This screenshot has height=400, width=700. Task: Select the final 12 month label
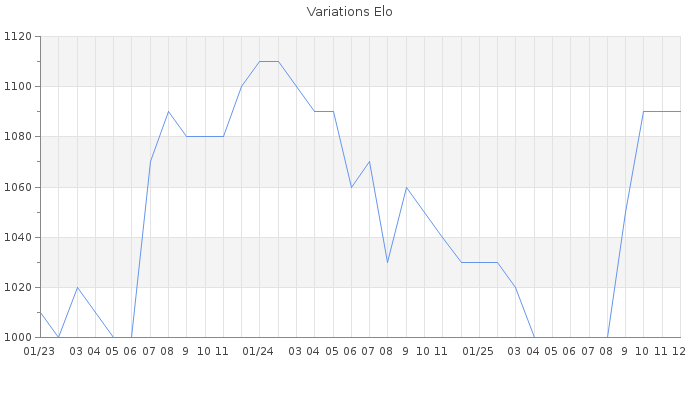[x=678, y=351]
